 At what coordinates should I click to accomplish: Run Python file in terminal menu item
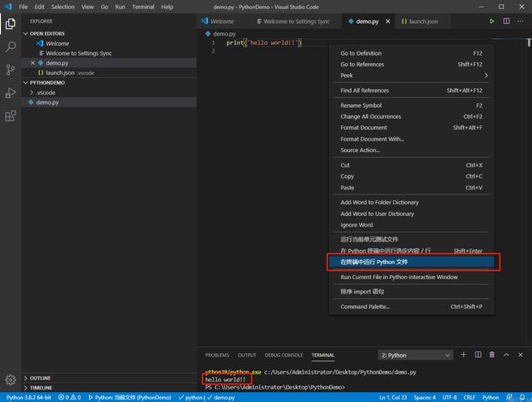tap(411, 262)
